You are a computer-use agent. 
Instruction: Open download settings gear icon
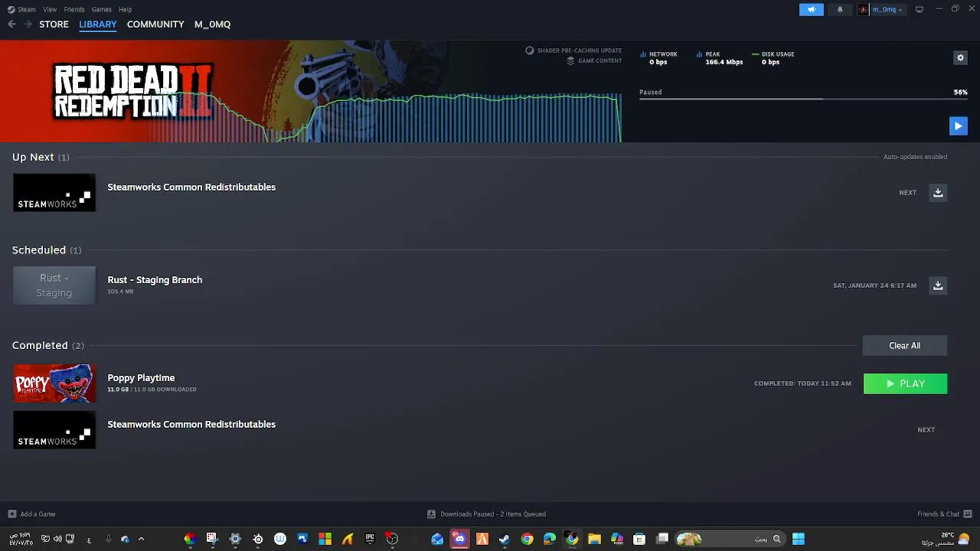(960, 57)
